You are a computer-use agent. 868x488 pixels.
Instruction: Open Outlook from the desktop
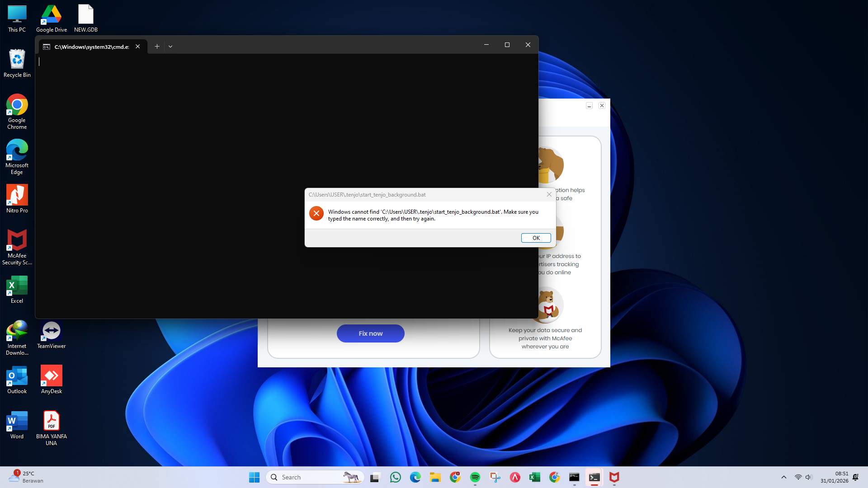click(x=17, y=375)
